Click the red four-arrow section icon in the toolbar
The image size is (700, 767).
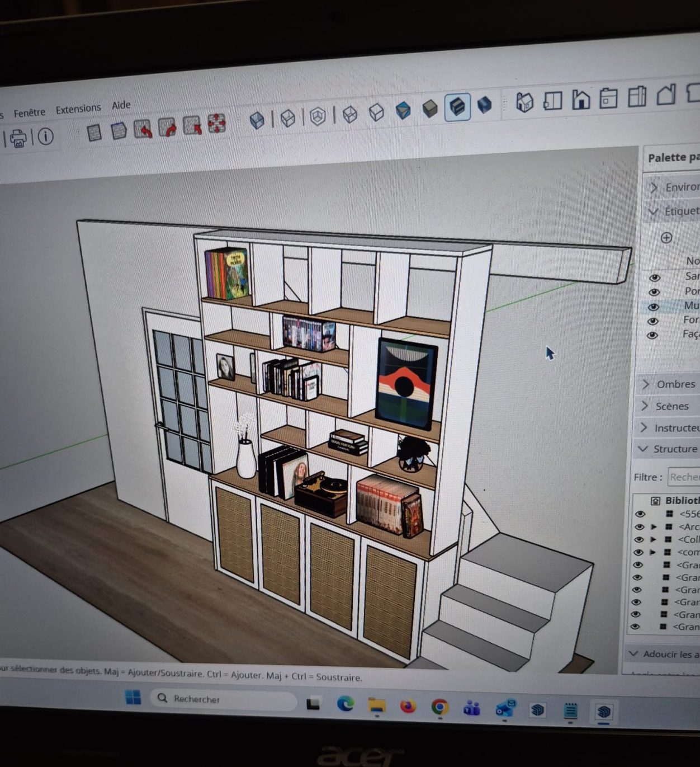click(216, 123)
